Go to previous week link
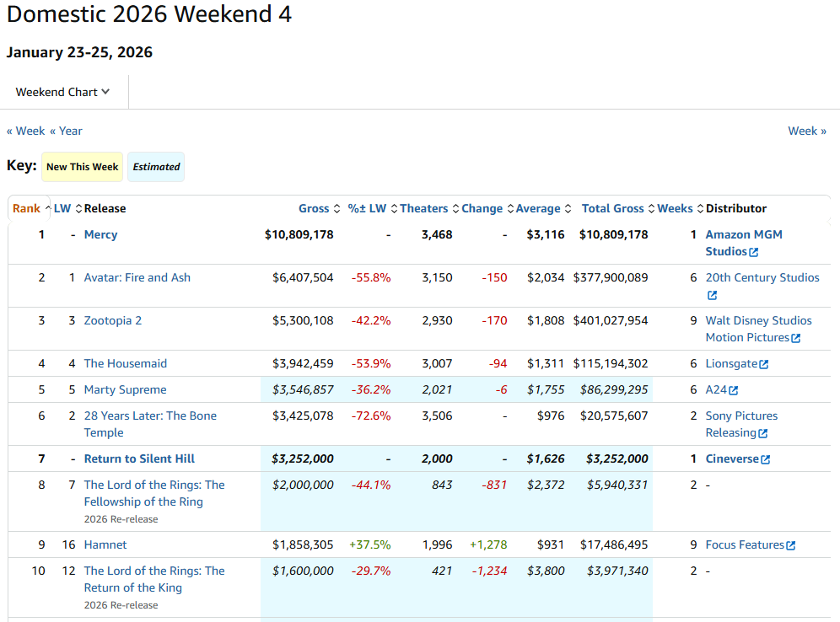The height and width of the screenshot is (622, 840). [x=26, y=131]
